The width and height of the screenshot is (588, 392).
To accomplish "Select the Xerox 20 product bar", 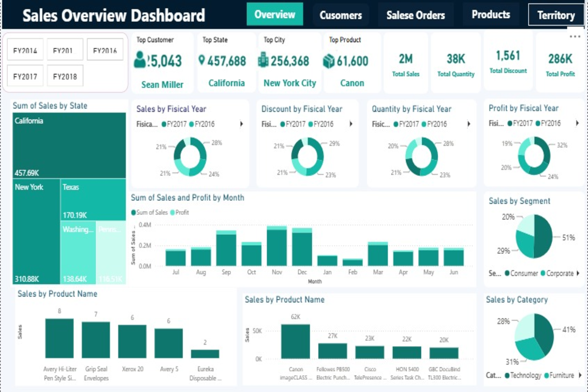I will (x=132, y=341).
